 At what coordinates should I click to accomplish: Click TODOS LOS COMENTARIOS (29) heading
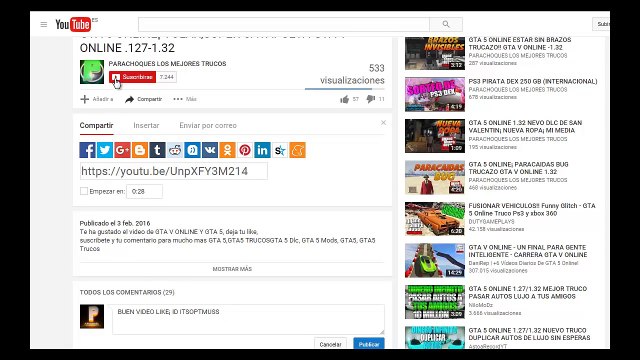pos(127,292)
